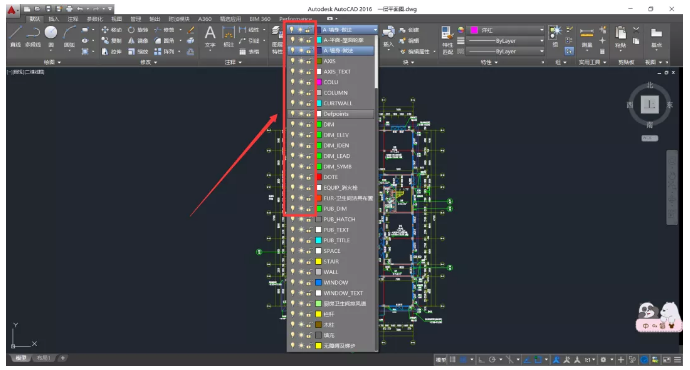Lock the WALL layer padlock icon
The width and height of the screenshot is (690, 370).
tap(309, 272)
